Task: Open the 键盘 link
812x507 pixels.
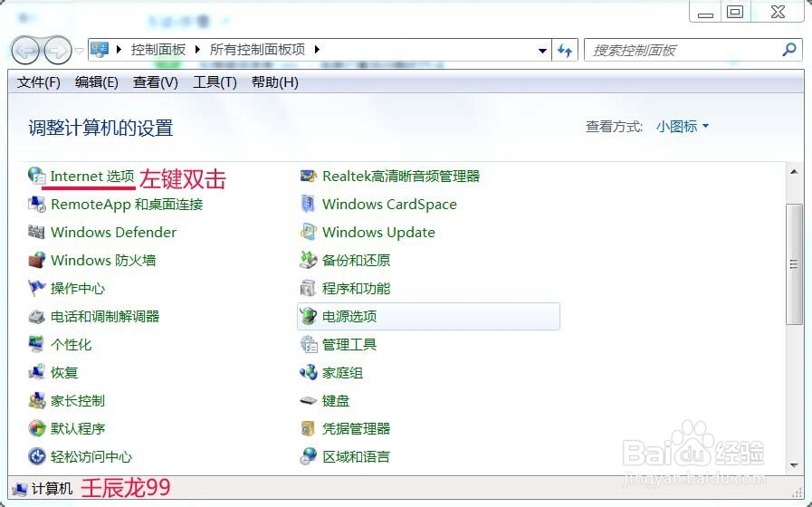Action: point(336,400)
